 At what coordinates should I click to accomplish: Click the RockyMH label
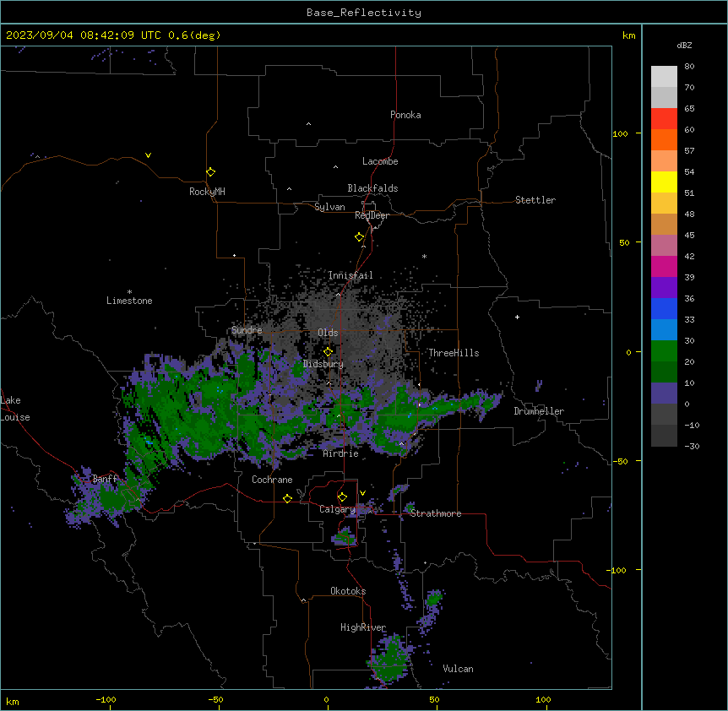tap(207, 192)
